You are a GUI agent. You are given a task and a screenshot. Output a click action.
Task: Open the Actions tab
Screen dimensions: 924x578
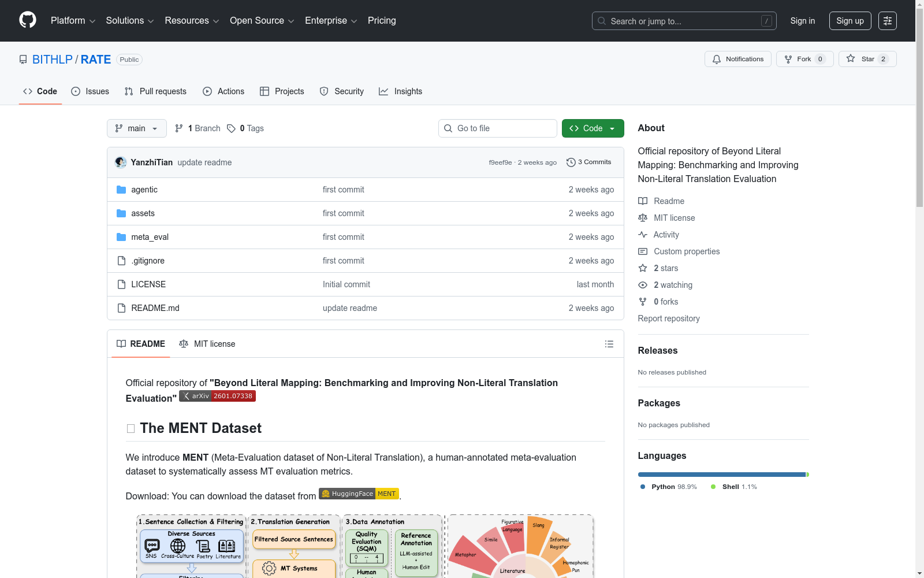point(223,91)
